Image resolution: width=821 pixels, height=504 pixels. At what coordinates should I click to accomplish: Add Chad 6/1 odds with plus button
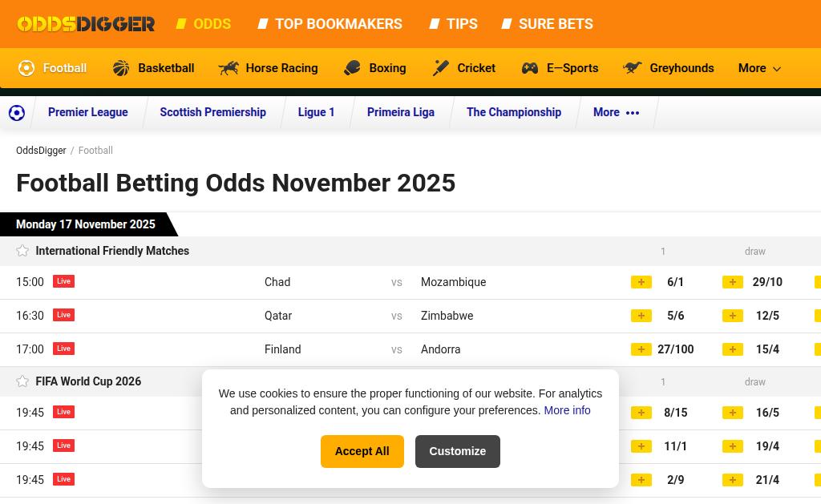[x=641, y=282]
